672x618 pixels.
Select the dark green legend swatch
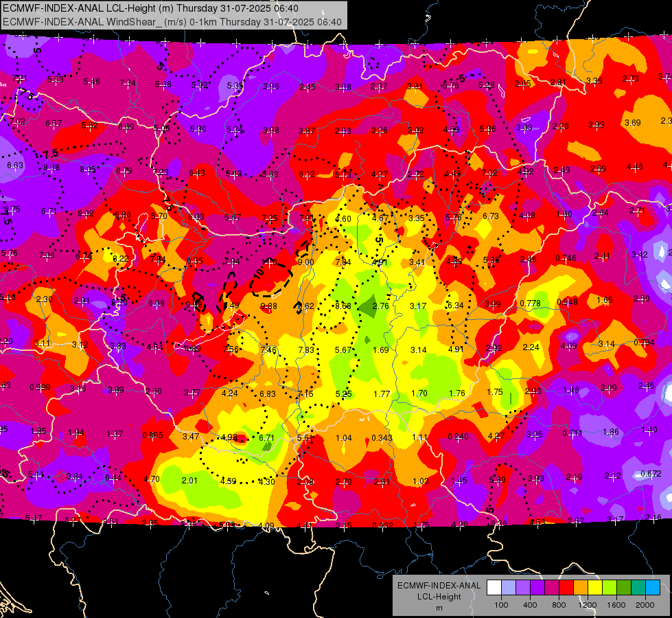pyautogui.click(x=623, y=588)
